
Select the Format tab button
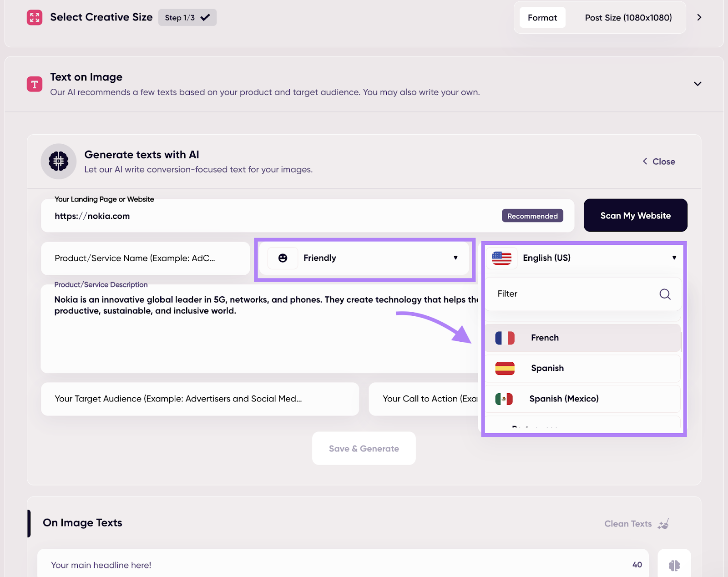[542, 18]
